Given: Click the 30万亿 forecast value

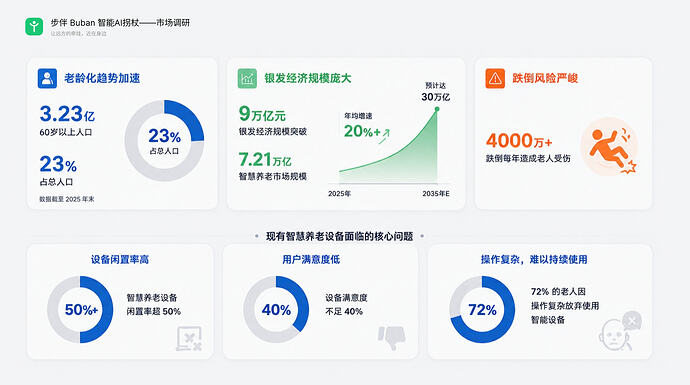Looking at the screenshot, I should 436,97.
